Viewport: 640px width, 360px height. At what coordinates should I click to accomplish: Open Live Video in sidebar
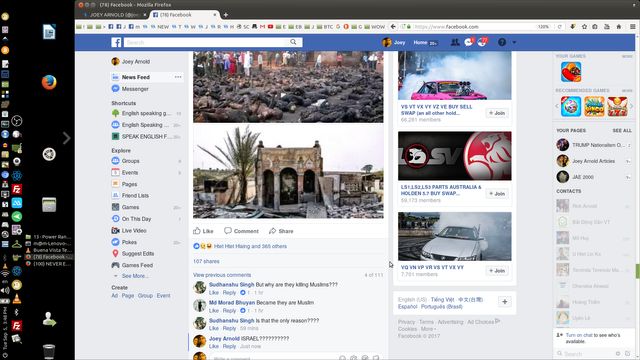pyautogui.click(x=133, y=231)
